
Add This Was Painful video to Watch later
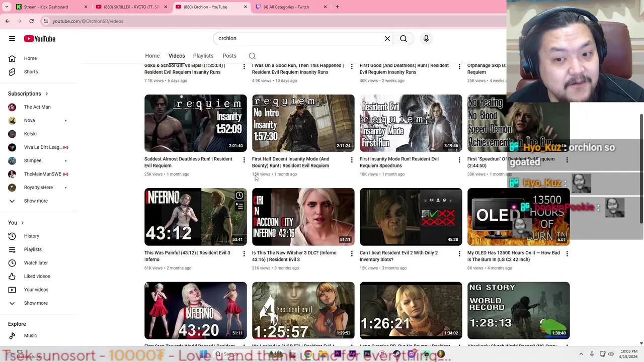click(239, 196)
